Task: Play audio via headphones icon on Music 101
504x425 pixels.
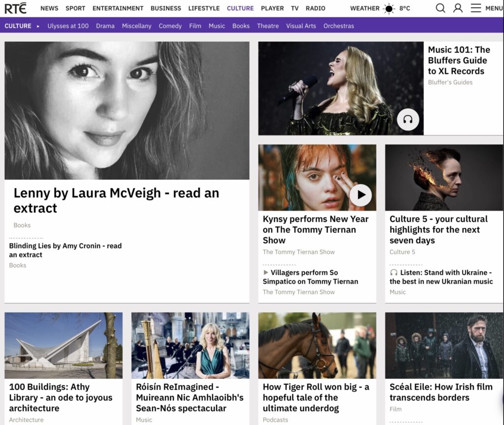Action: (x=408, y=120)
